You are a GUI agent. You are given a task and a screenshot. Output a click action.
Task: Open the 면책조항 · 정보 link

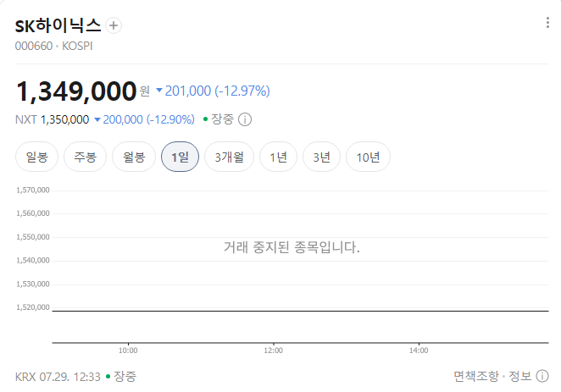point(492,376)
